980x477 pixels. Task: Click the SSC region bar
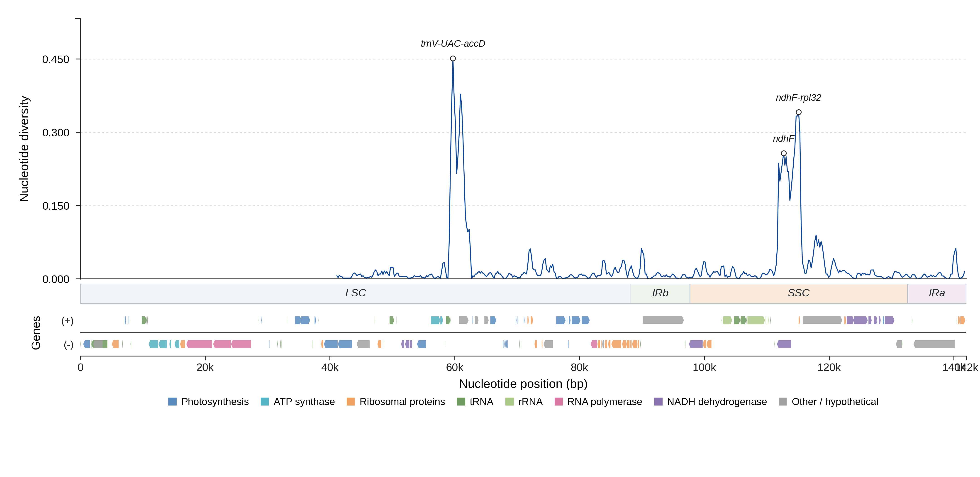click(x=799, y=293)
